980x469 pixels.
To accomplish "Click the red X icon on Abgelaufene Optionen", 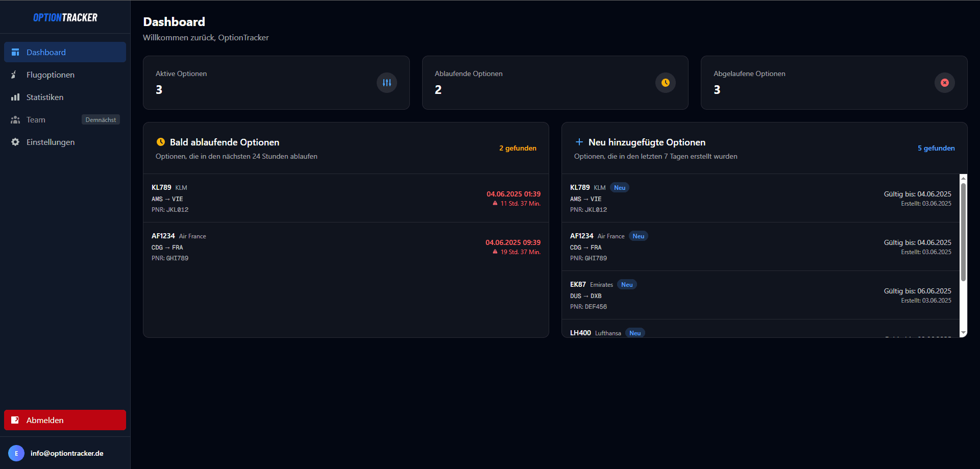I will pos(944,82).
